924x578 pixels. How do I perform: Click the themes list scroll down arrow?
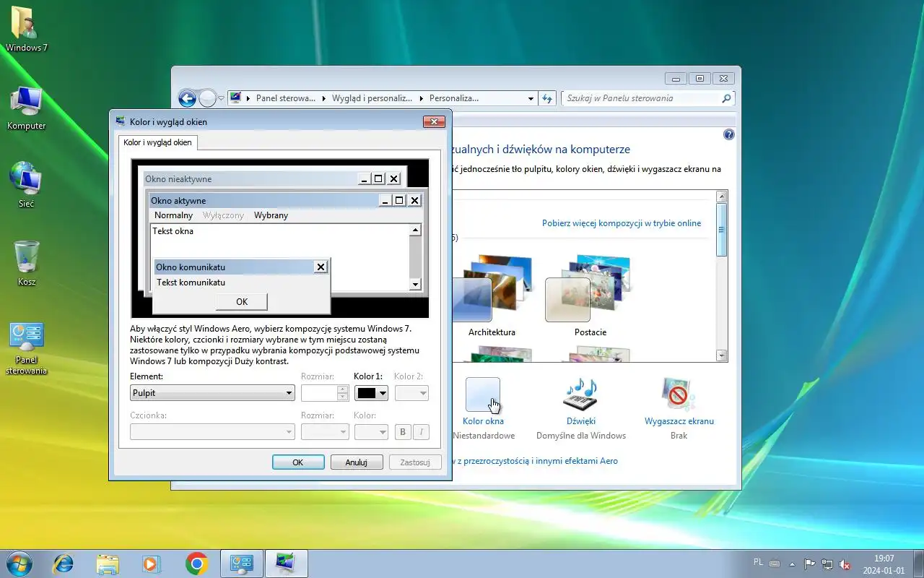721,355
